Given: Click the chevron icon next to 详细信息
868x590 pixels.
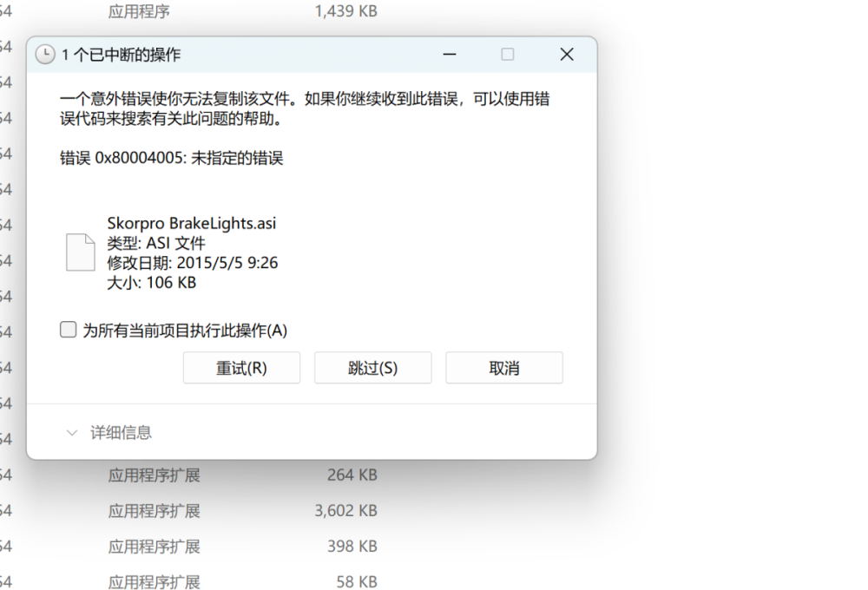Looking at the screenshot, I should 71,433.
